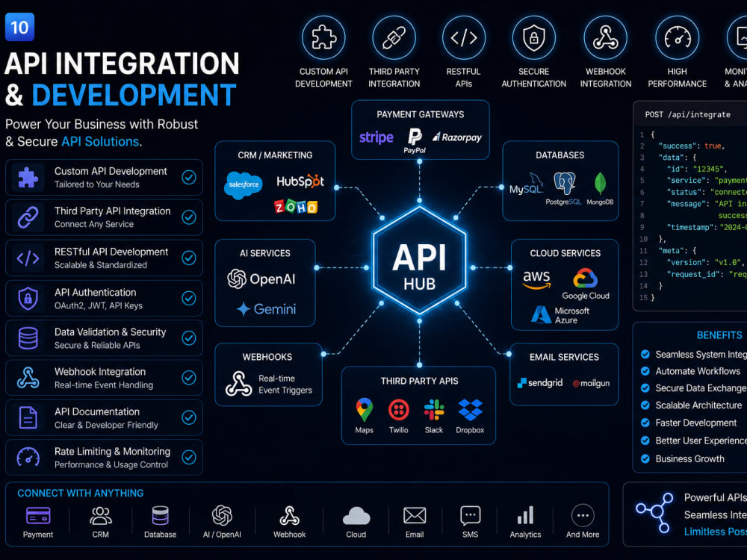This screenshot has width=747, height=560.
Task: Click the gauge icon on Rate Limiting row
Action: [28, 457]
